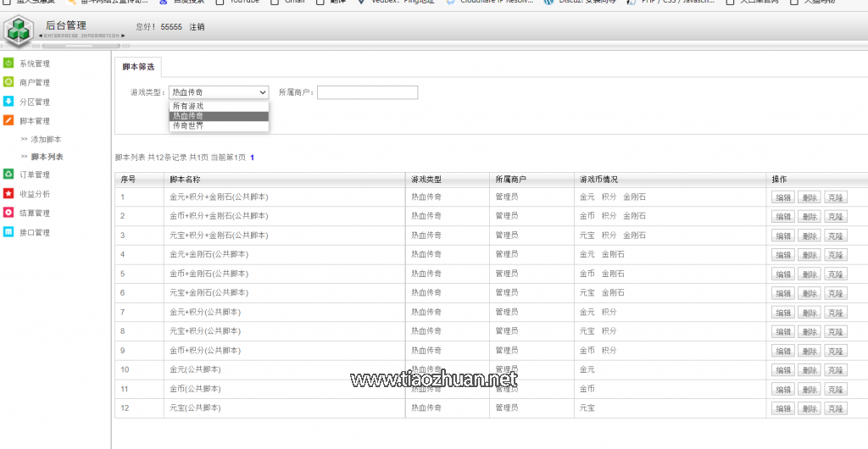Open the 游戏类型 combo box
The height and width of the screenshot is (449, 868).
click(x=219, y=92)
